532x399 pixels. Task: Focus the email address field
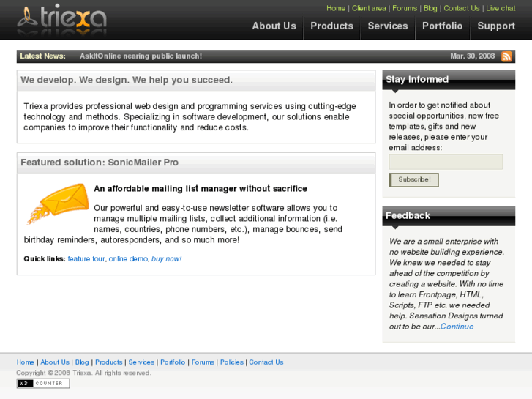click(446, 162)
